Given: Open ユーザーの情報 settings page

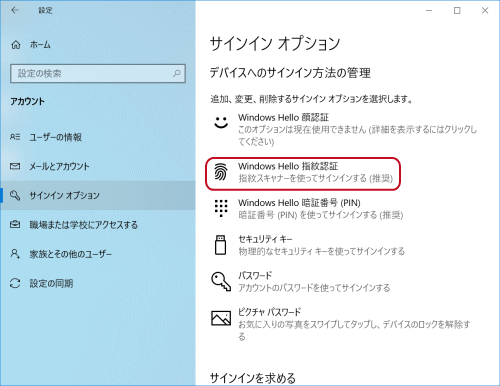Looking at the screenshot, I should coord(98,137).
